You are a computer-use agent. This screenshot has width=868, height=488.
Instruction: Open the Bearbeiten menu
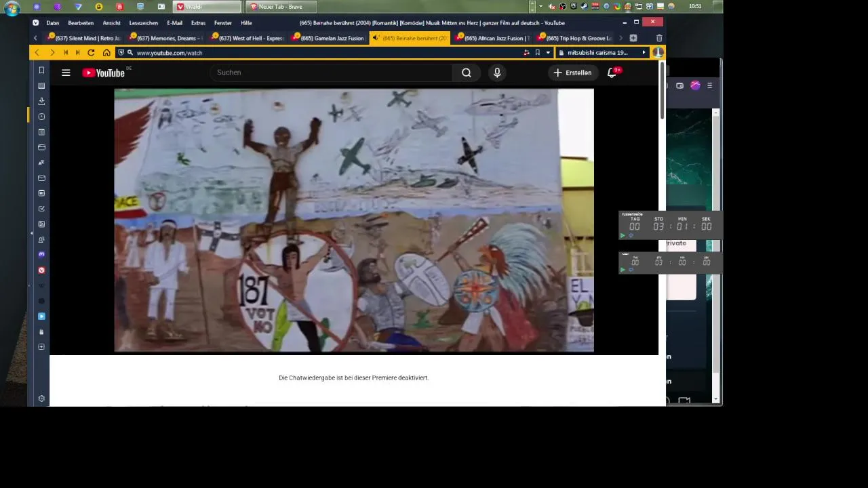click(81, 22)
